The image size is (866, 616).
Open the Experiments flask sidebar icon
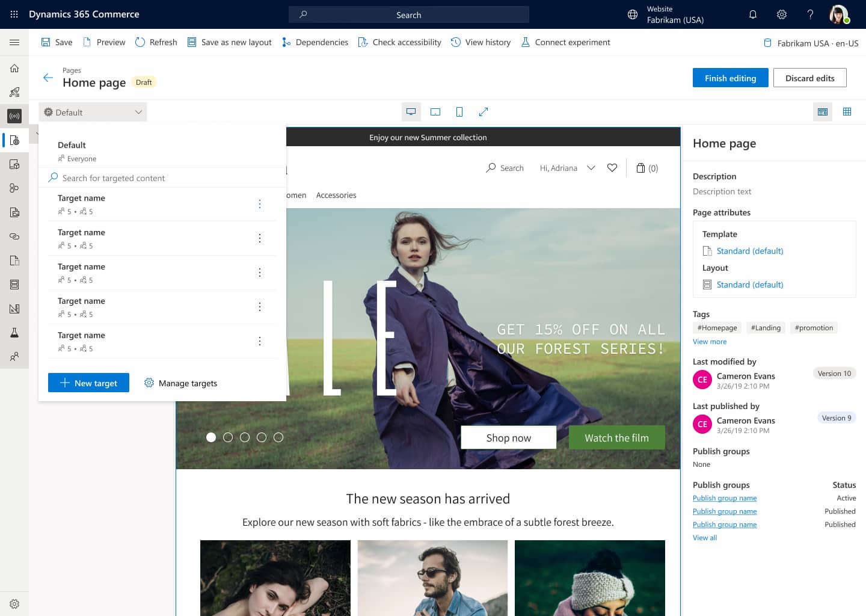click(x=14, y=333)
